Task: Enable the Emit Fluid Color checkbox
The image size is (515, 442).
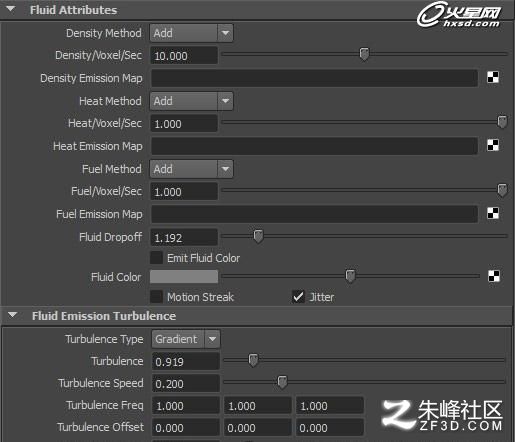Action: (x=156, y=258)
